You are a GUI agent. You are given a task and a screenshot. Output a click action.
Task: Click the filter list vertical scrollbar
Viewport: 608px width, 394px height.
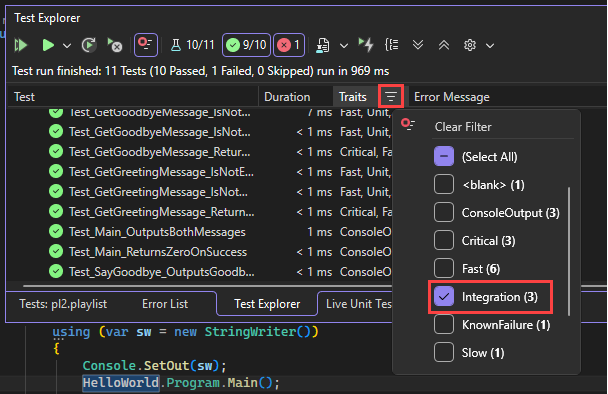point(569,251)
